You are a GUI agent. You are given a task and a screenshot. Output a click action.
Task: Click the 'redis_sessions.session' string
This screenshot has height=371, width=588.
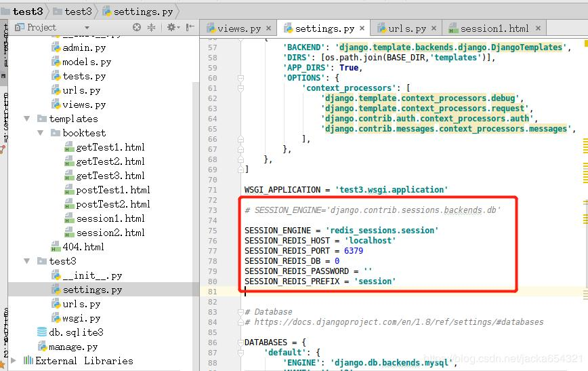point(382,231)
